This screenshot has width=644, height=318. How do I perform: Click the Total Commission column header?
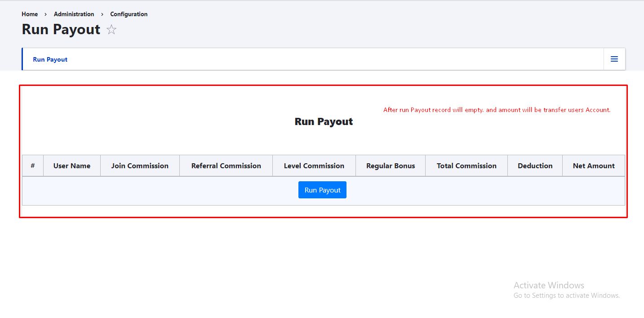pos(466,166)
